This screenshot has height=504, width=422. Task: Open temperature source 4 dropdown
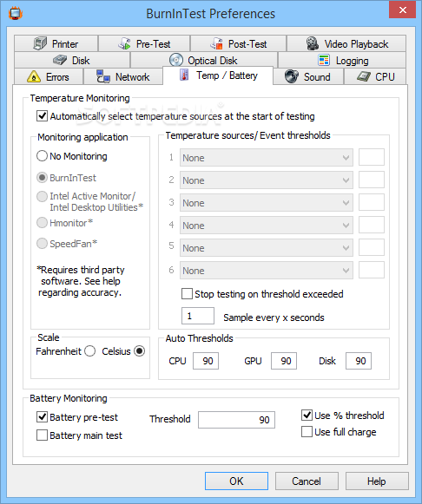click(x=267, y=225)
